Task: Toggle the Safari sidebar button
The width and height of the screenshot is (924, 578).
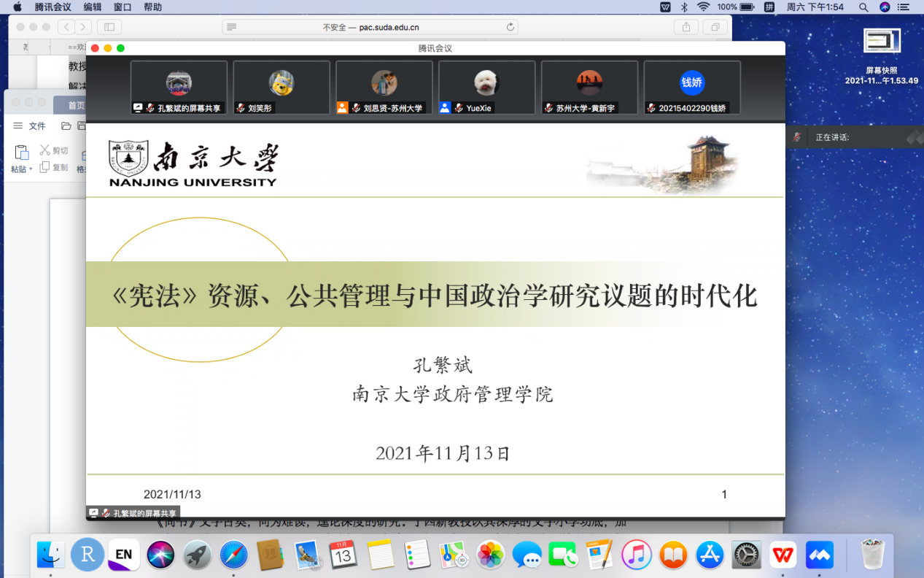Action: 109,27
